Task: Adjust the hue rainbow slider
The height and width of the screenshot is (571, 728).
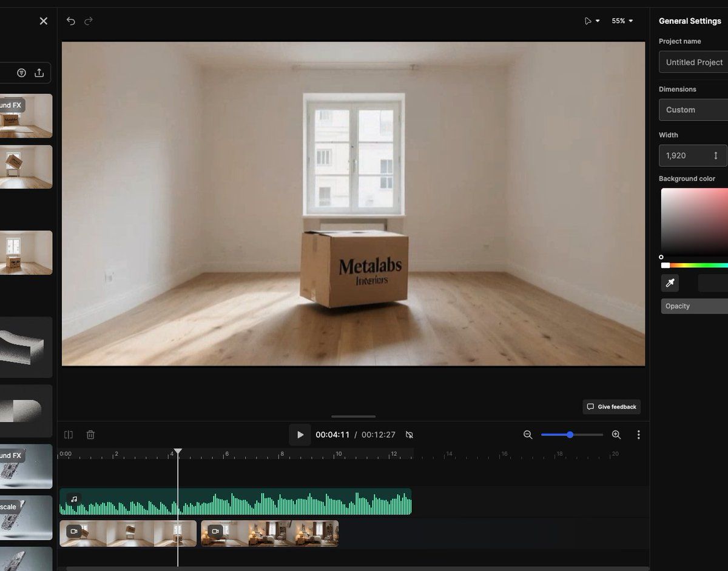Action: pyautogui.click(x=695, y=265)
